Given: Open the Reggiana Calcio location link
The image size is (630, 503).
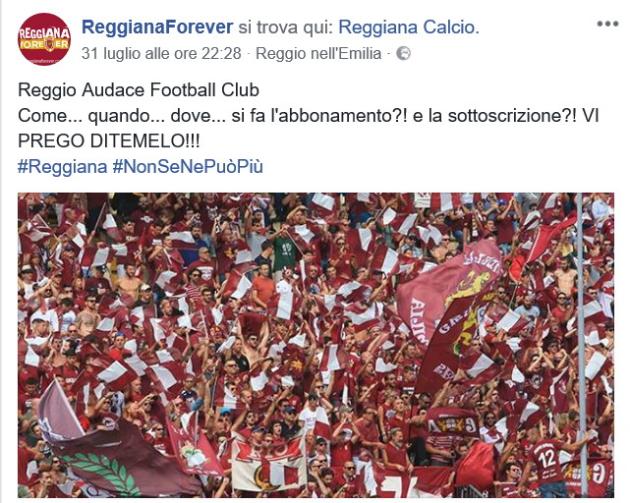Looking at the screenshot, I should [x=409, y=27].
